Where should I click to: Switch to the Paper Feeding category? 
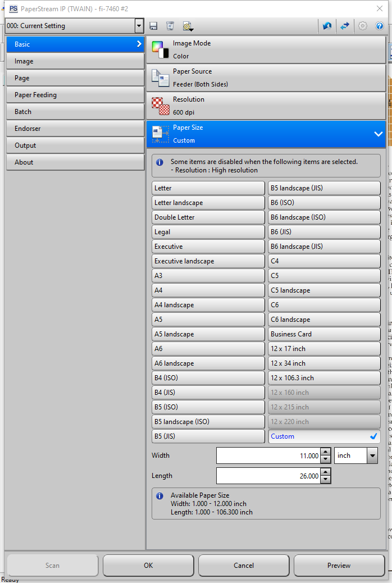(75, 95)
